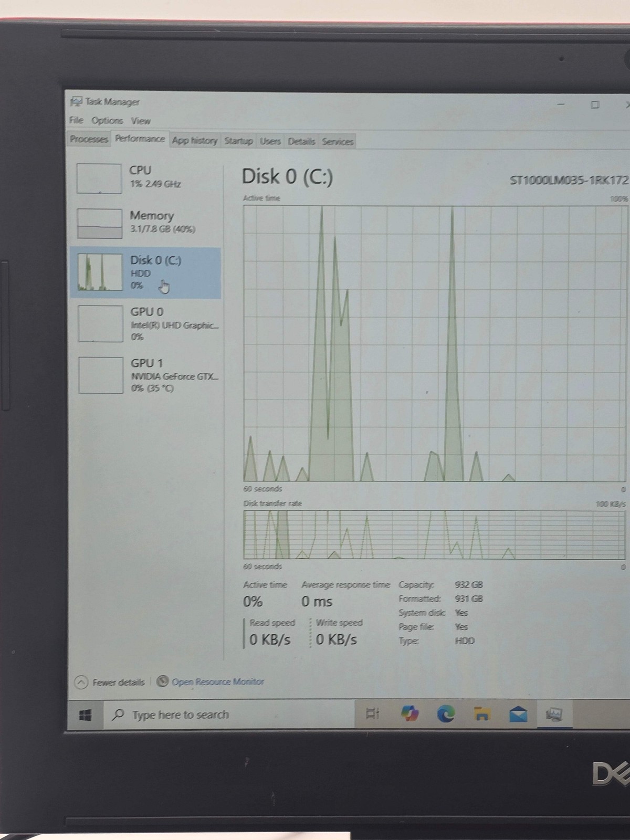The height and width of the screenshot is (840, 630).
Task: Click the ST1000LM035-1RK172 model label
Action: [x=569, y=180]
